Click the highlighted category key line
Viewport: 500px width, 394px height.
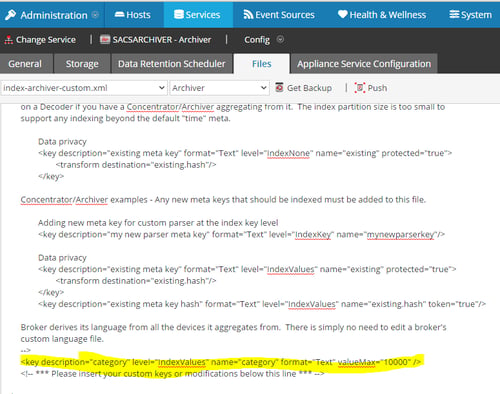tap(221, 362)
